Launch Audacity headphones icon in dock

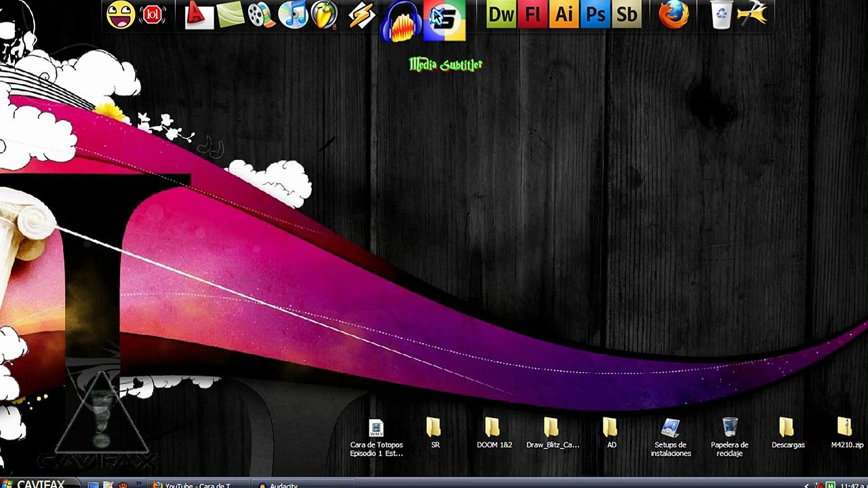pos(400,22)
